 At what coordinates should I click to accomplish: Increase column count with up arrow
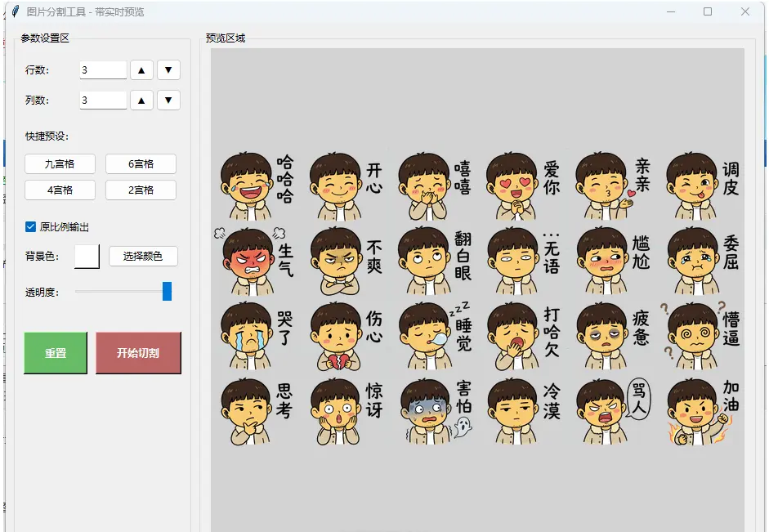click(x=141, y=101)
